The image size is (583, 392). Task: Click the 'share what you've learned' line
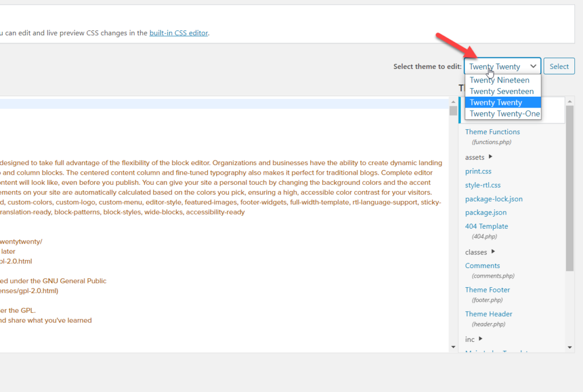46,320
